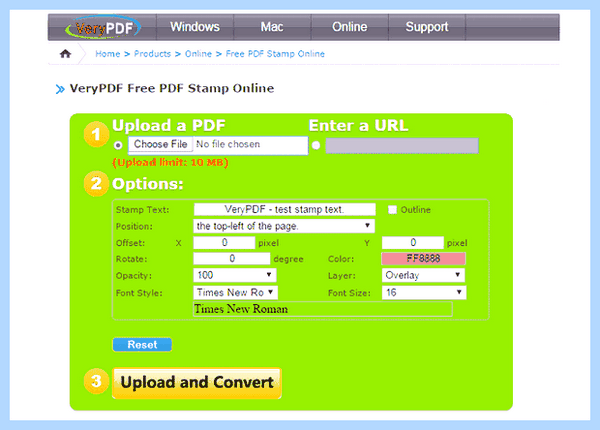Open the FF8888 color picker field
The width and height of the screenshot is (600, 430).
pos(423,259)
